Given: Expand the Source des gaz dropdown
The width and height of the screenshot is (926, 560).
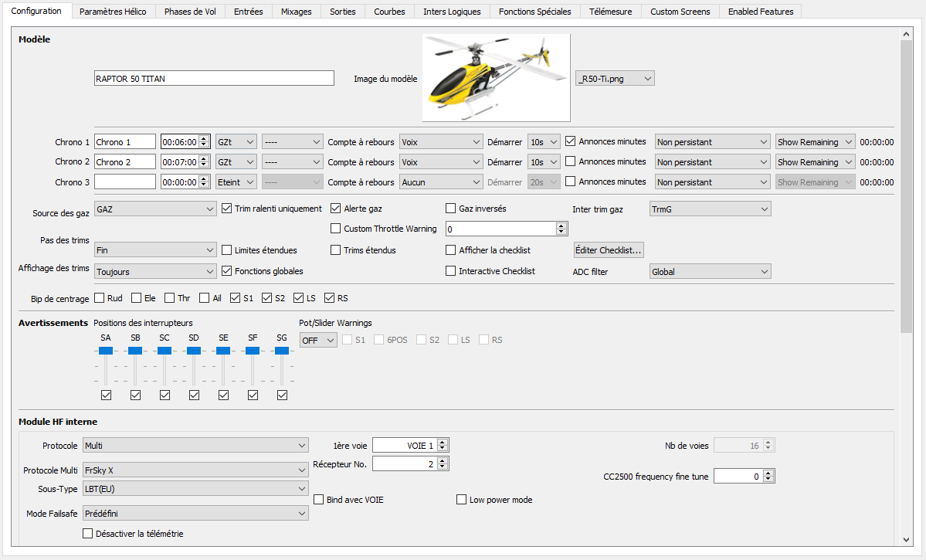Looking at the screenshot, I should point(155,209).
